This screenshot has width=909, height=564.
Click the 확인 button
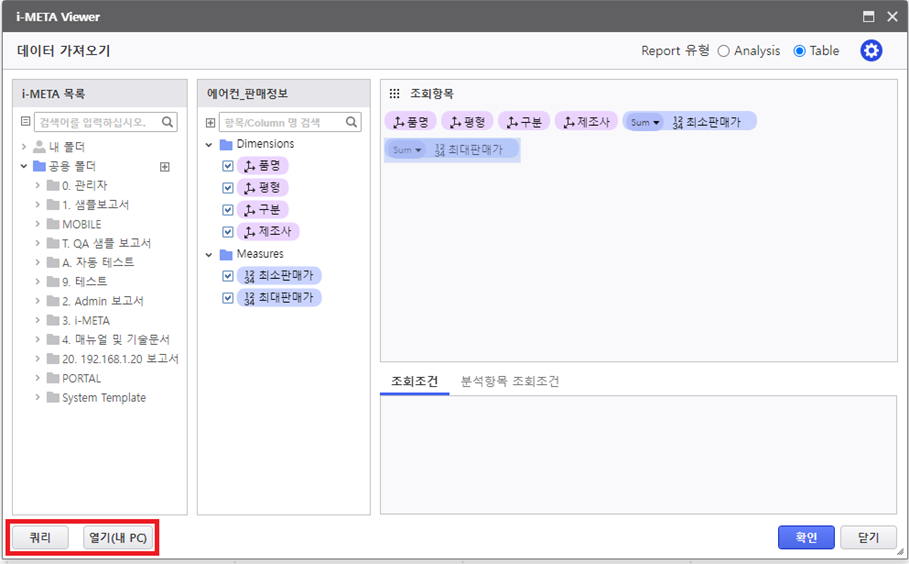click(x=805, y=537)
